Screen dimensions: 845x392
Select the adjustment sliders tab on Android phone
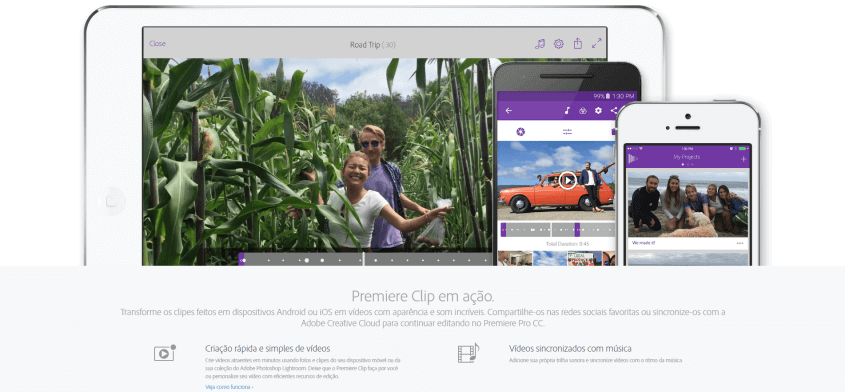click(x=567, y=132)
